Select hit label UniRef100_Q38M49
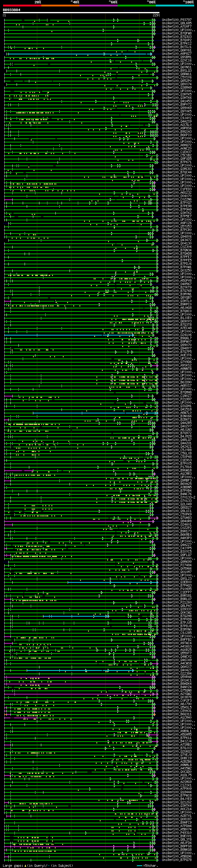This screenshot has width=197, height=868. 177,88
